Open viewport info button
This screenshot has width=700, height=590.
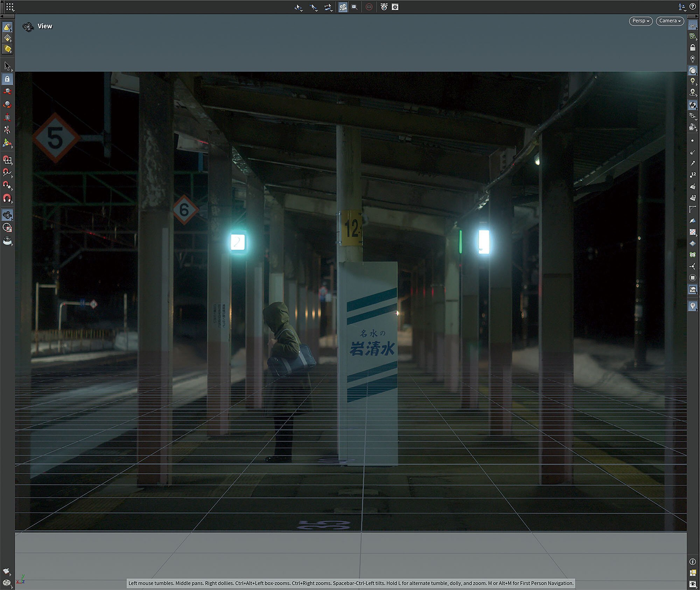[x=692, y=562]
